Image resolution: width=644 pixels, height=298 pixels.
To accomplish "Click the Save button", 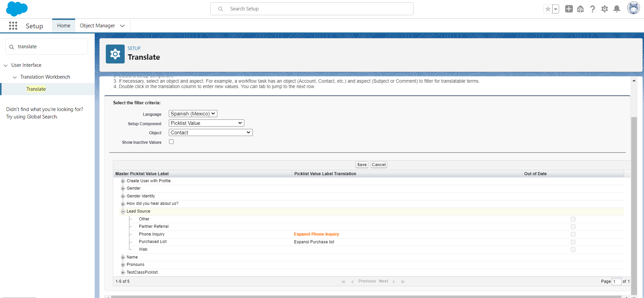I will click(x=362, y=165).
